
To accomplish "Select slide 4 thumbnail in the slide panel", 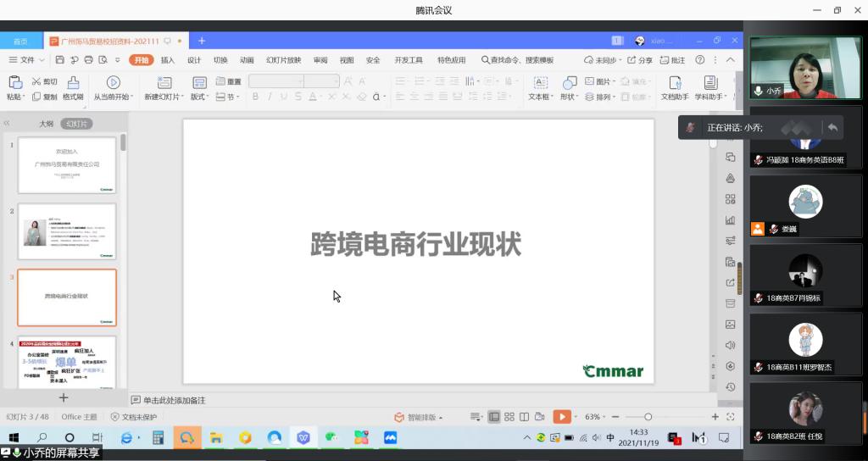I will coord(66,363).
